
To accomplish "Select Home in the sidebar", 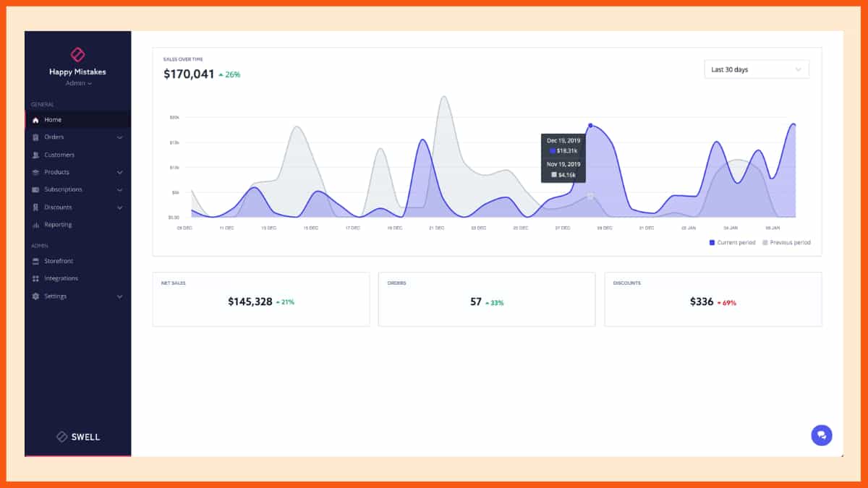I will pyautogui.click(x=53, y=119).
